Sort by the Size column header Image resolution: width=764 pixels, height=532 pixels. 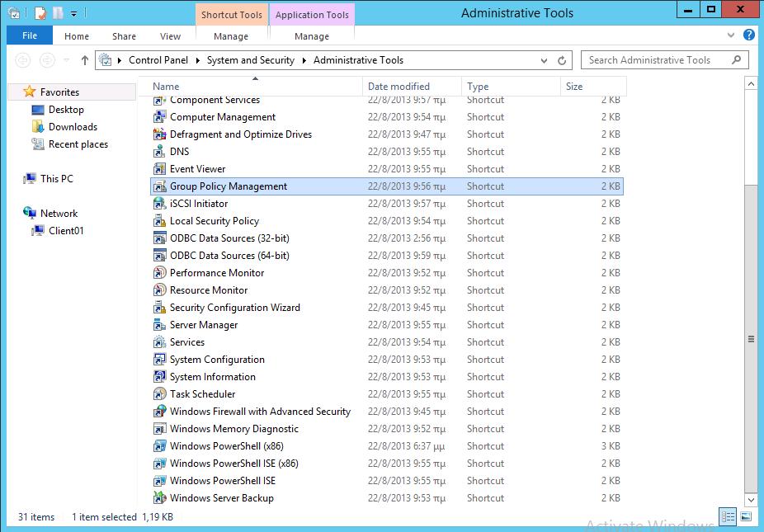[x=593, y=87]
